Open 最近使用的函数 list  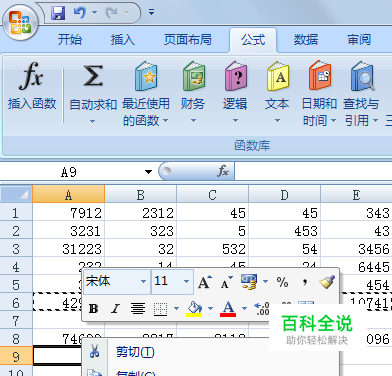[146, 93]
